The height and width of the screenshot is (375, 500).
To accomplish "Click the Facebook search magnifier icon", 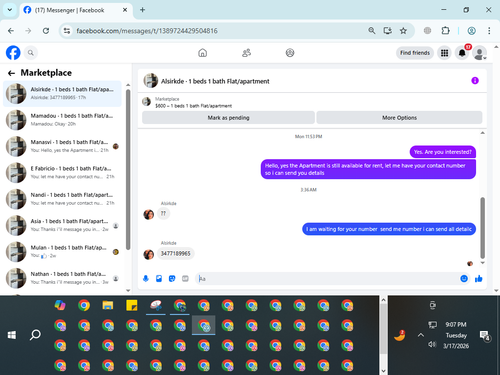I will tap(31, 53).
